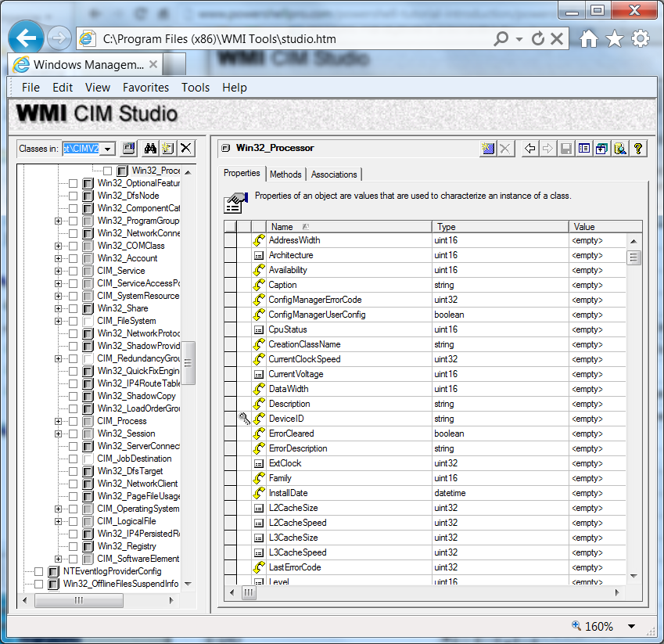Click the create class icon in left pane

click(x=167, y=149)
